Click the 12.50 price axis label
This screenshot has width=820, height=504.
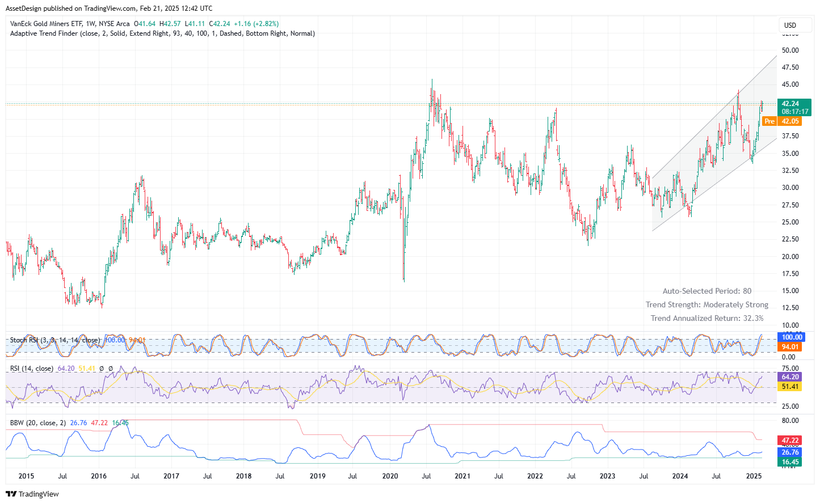790,308
